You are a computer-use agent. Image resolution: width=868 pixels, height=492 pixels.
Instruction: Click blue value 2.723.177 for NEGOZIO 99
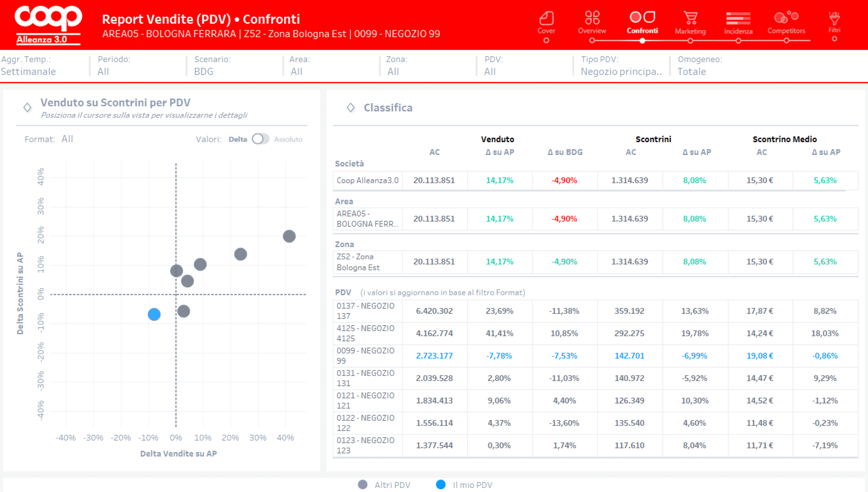(x=434, y=356)
